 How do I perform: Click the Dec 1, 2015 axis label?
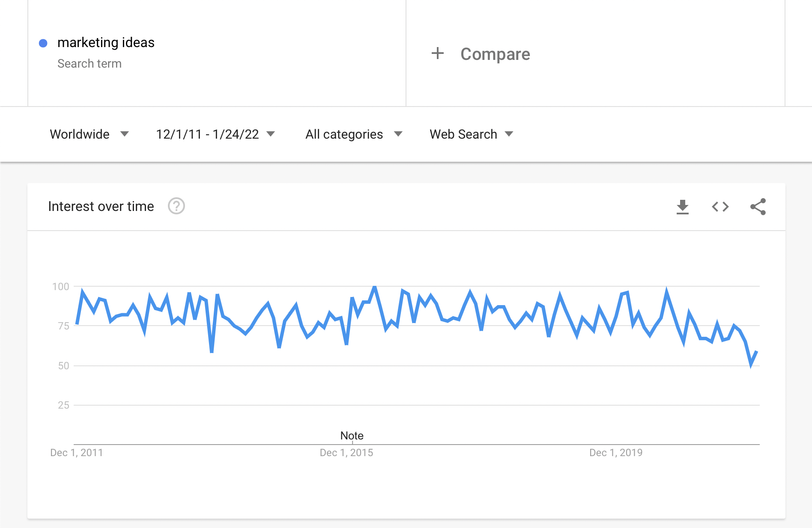click(x=346, y=453)
